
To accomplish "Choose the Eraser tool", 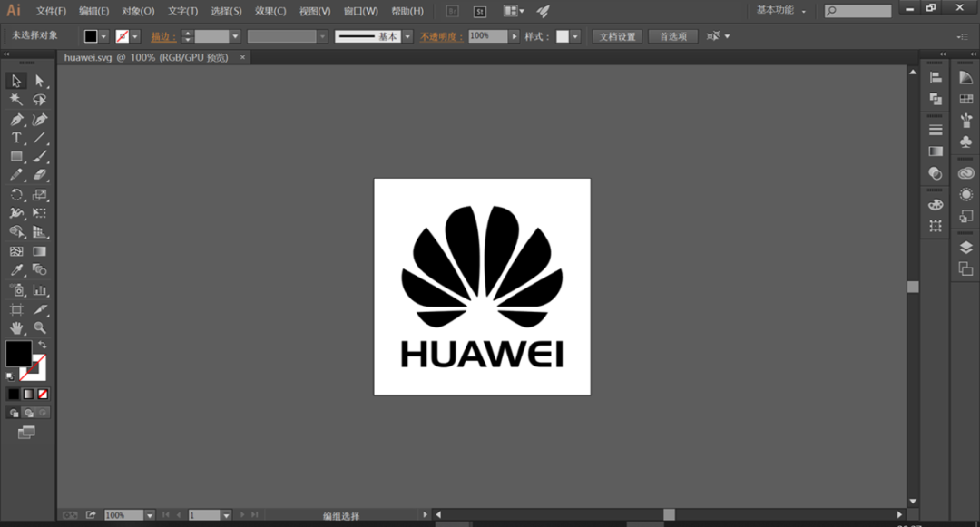I will 39,175.
